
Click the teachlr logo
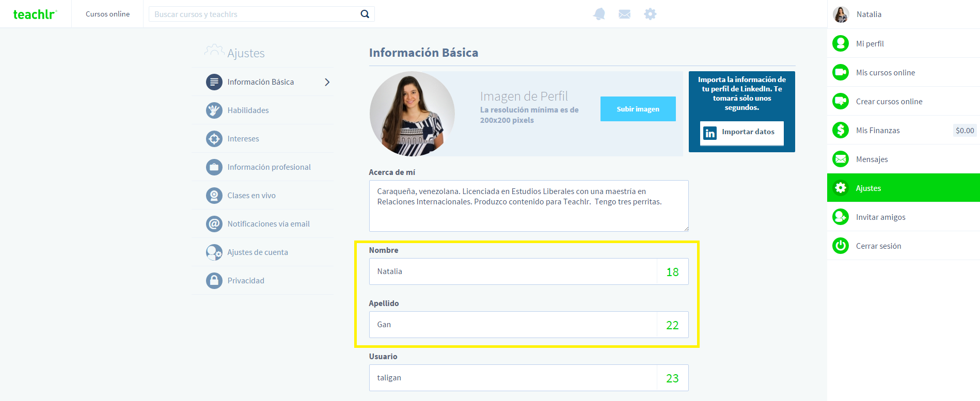(35, 14)
